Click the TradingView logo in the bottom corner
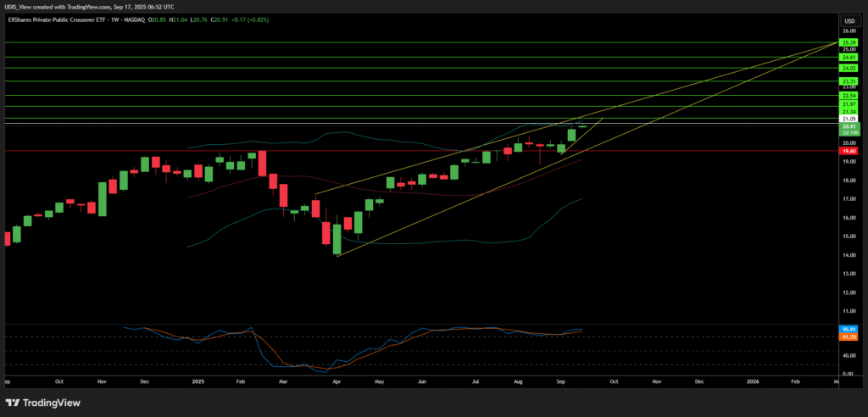 tap(41, 402)
